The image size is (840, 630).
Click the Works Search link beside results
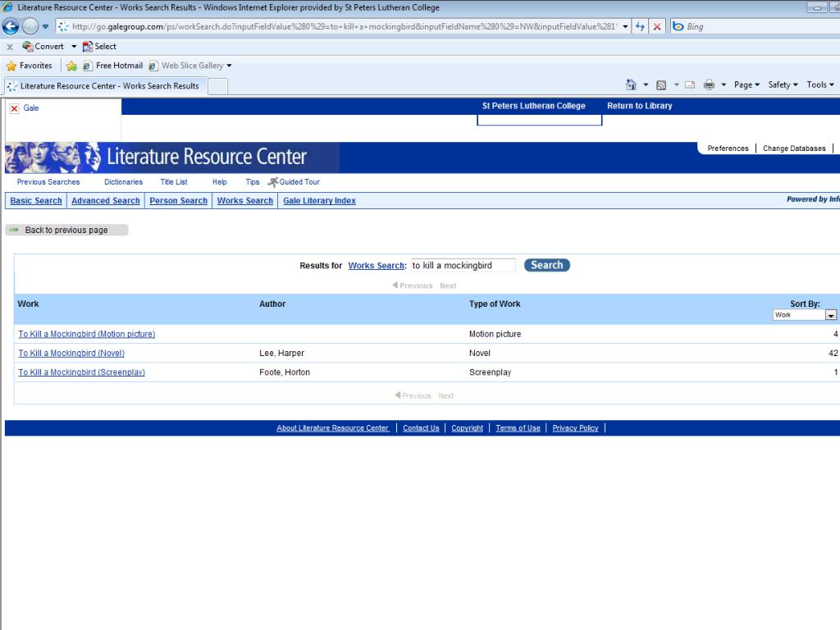[376, 266]
